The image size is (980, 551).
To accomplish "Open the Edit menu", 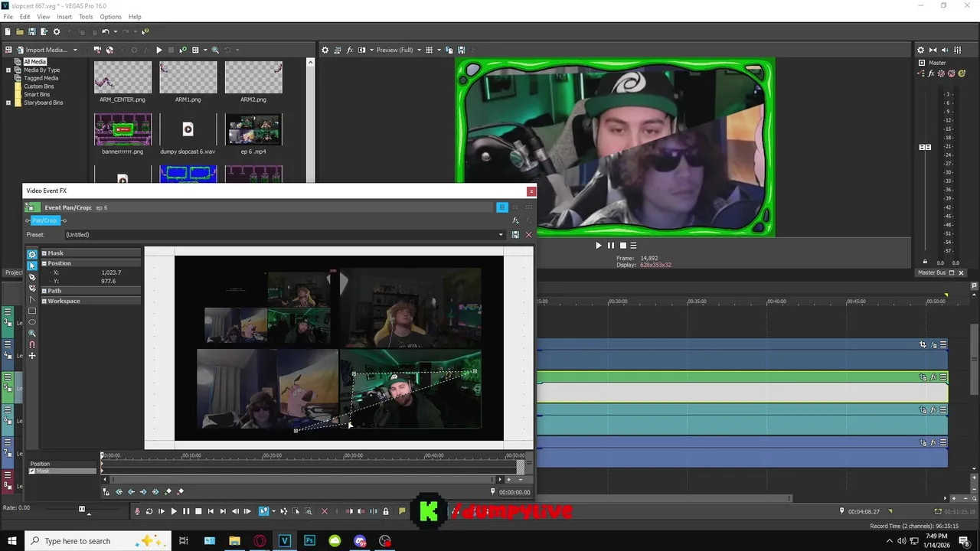I will 25,17.
